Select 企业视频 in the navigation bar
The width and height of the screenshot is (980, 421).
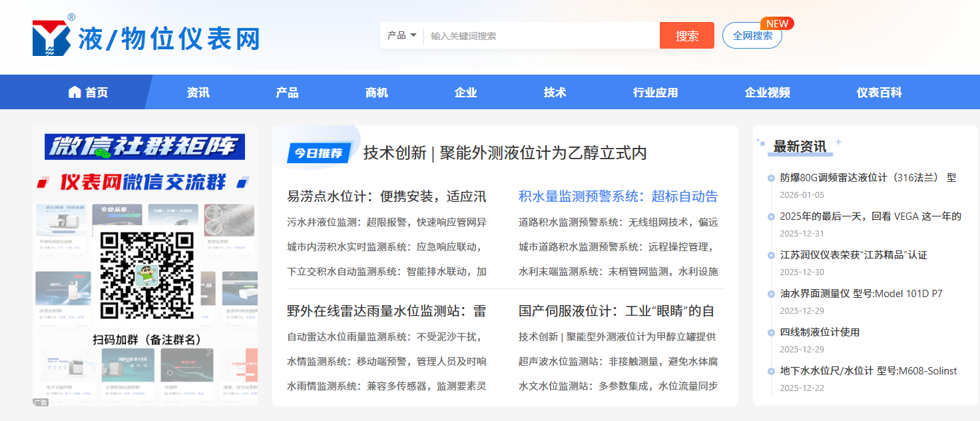pyautogui.click(x=767, y=93)
